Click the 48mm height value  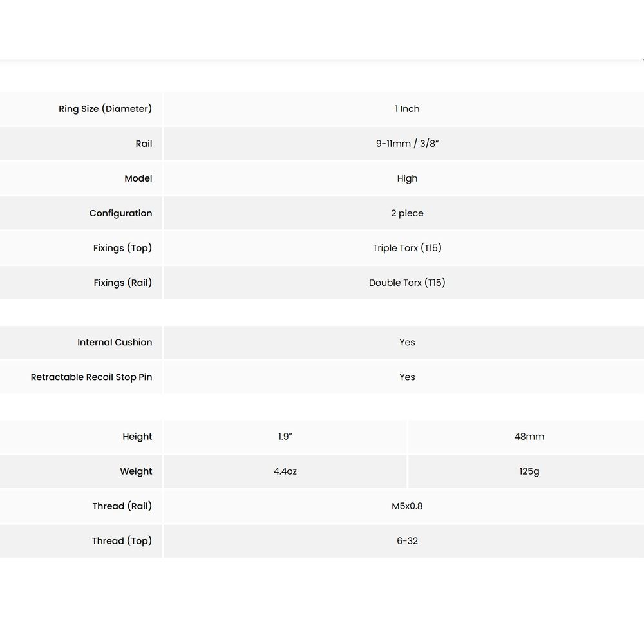529,437
